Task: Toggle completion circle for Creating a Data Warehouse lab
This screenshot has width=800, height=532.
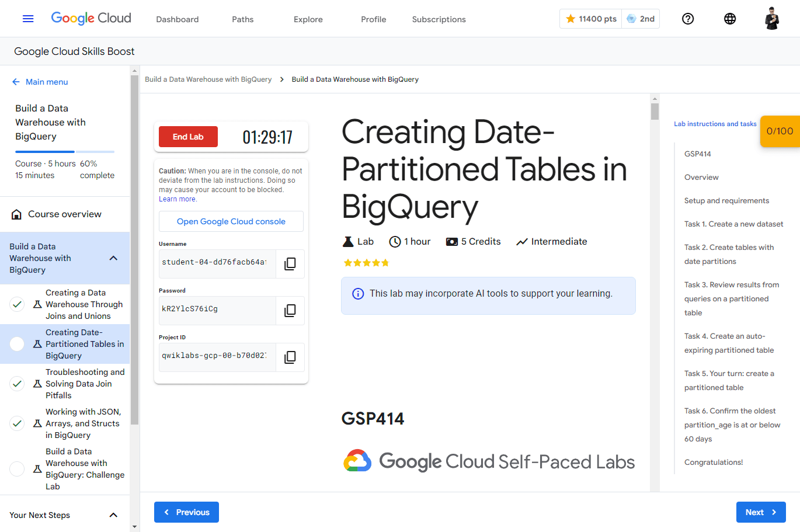Action: 17,304
